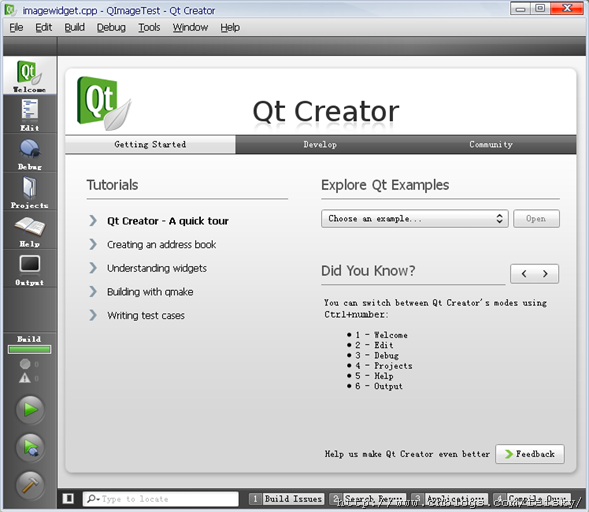Viewport: 589px width, 512px height.
Task: Open the Search Results output pane
Action: click(368, 499)
